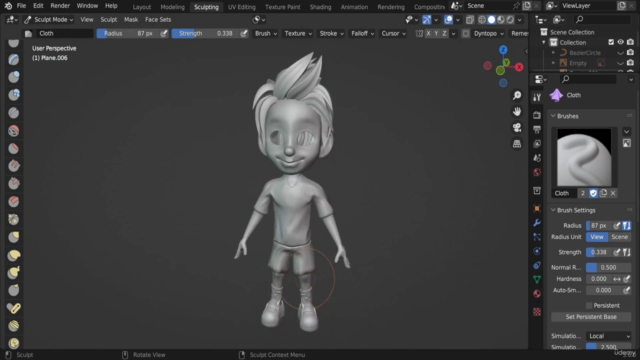Open the Falloff dropdown in header
The height and width of the screenshot is (360, 640).
362,33
